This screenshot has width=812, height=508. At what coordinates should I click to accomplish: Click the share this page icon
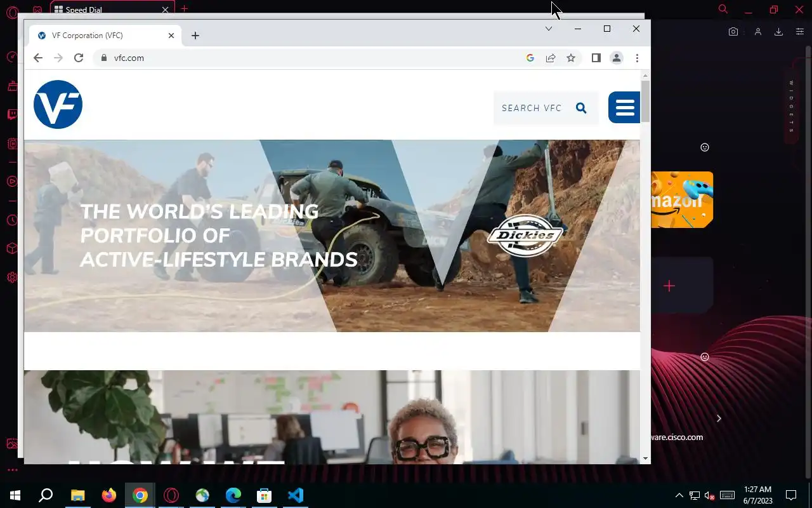[551, 58]
